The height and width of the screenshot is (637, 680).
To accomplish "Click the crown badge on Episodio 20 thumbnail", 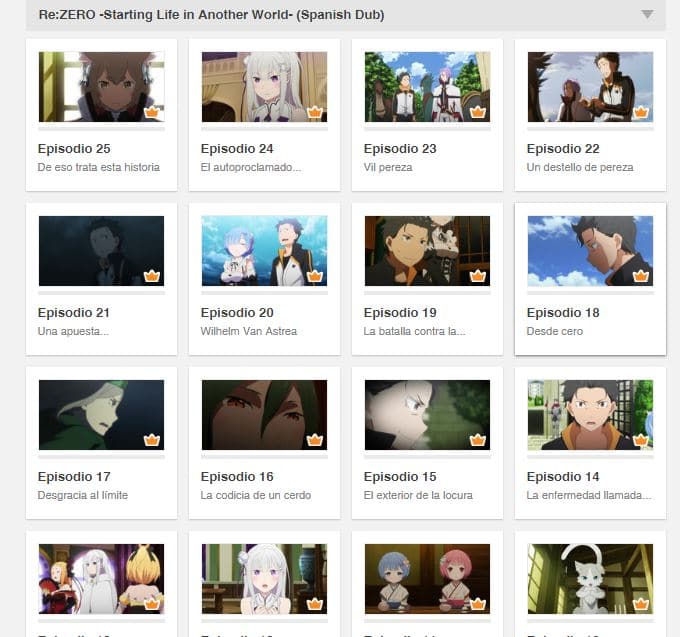I will pos(315,276).
